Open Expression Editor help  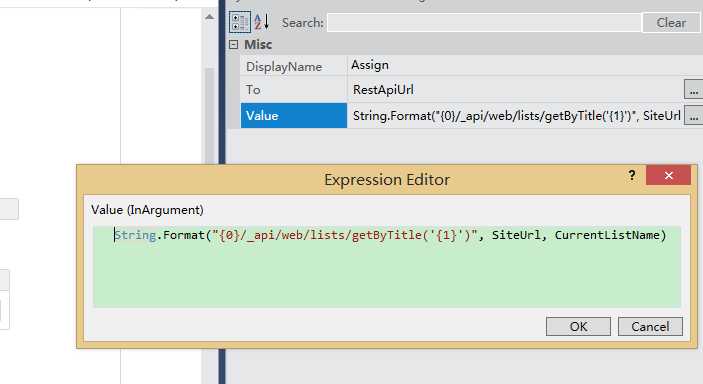(x=632, y=175)
